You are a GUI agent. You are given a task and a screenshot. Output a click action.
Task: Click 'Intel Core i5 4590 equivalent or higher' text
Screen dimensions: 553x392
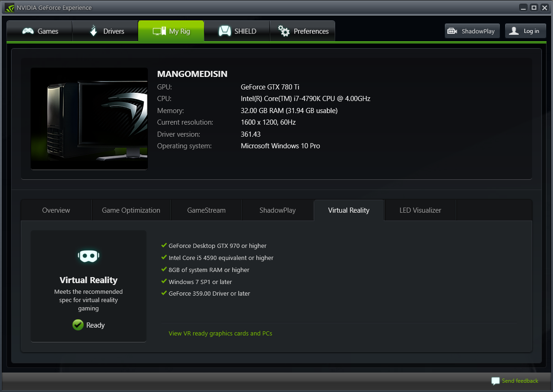[x=221, y=258]
